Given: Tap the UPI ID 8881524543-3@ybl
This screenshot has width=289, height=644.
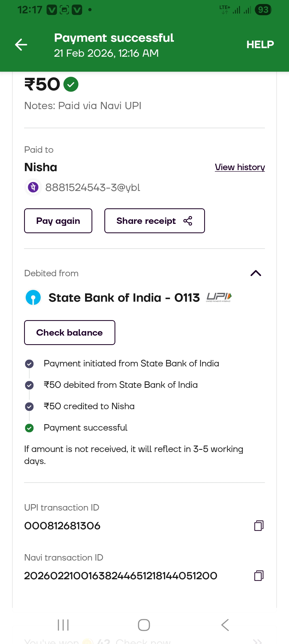Looking at the screenshot, I should click(x=93, y=187).
